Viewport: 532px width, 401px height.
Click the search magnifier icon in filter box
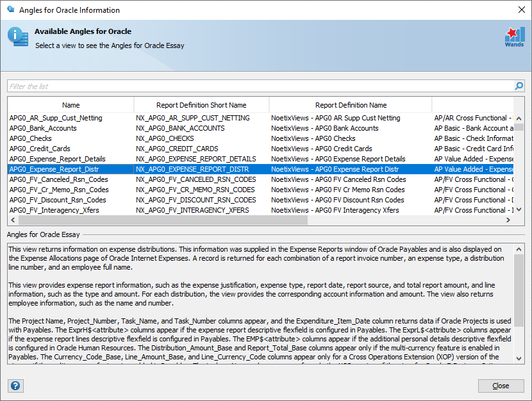pos(519,86)
